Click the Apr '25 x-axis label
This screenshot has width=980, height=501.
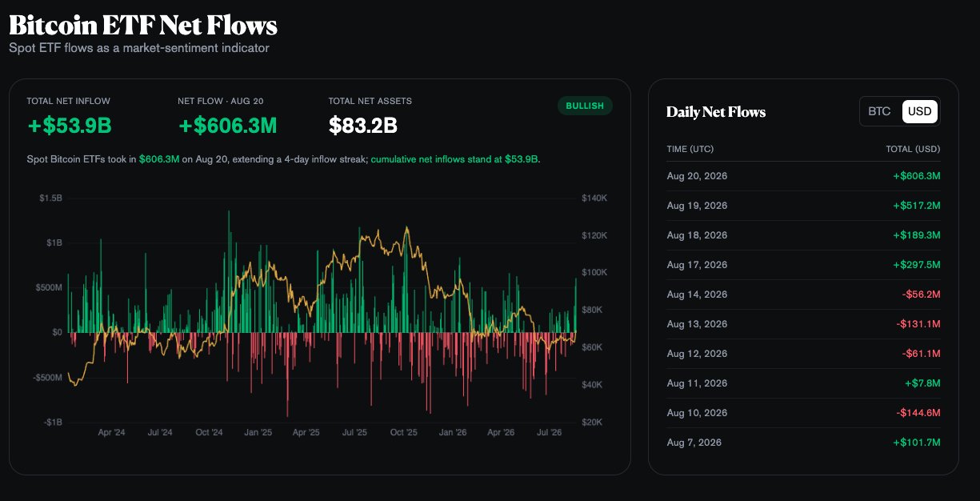pos(306,432)
